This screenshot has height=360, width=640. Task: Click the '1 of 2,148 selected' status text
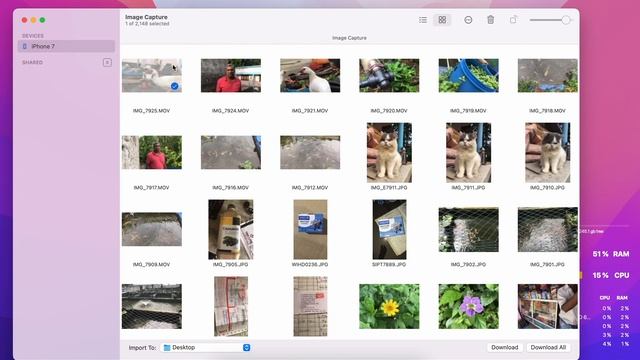click(x=147, y=24)
